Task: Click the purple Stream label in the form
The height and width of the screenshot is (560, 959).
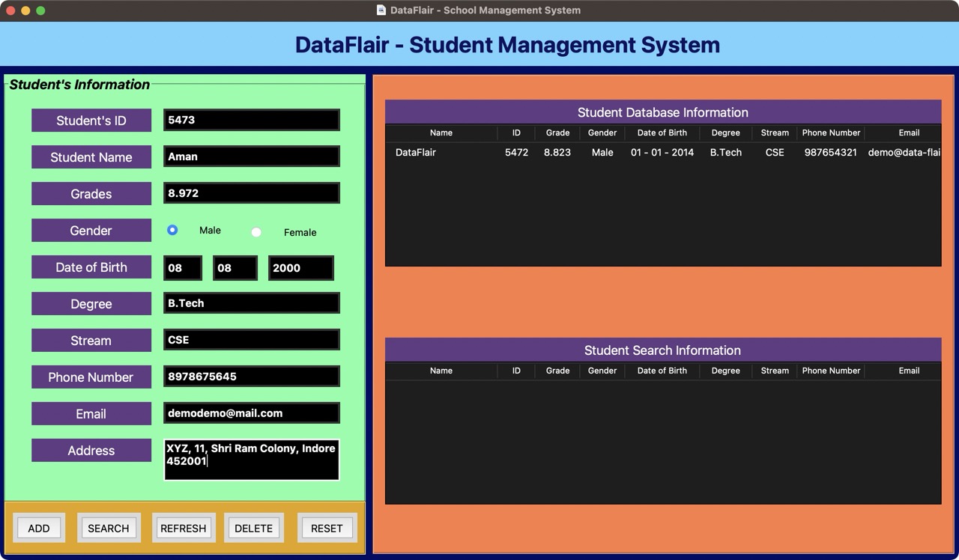Action: 91,340
